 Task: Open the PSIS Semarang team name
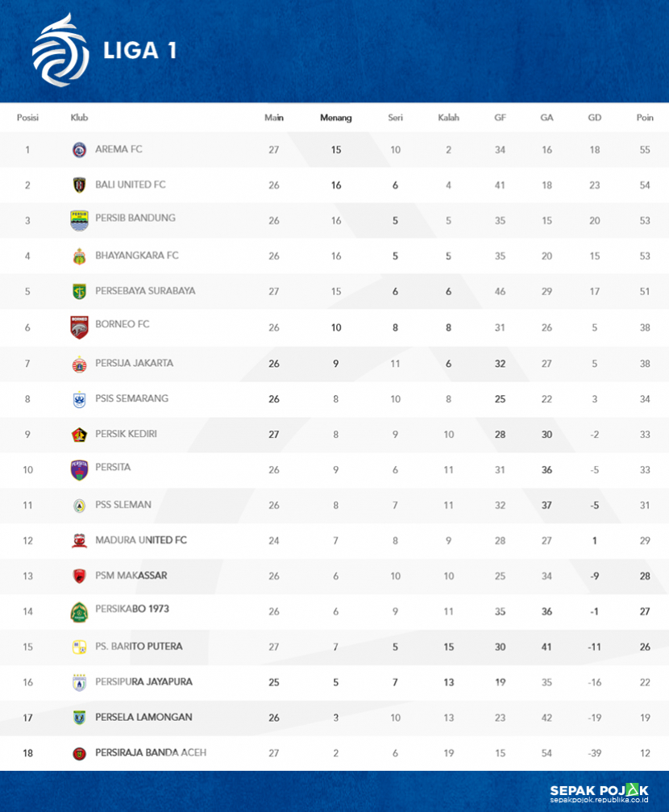131,398
